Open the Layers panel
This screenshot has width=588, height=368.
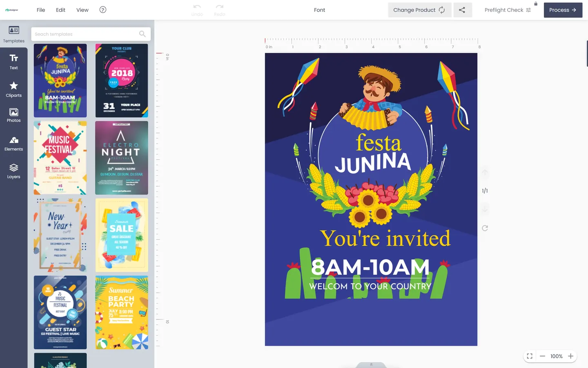[14, 171]
